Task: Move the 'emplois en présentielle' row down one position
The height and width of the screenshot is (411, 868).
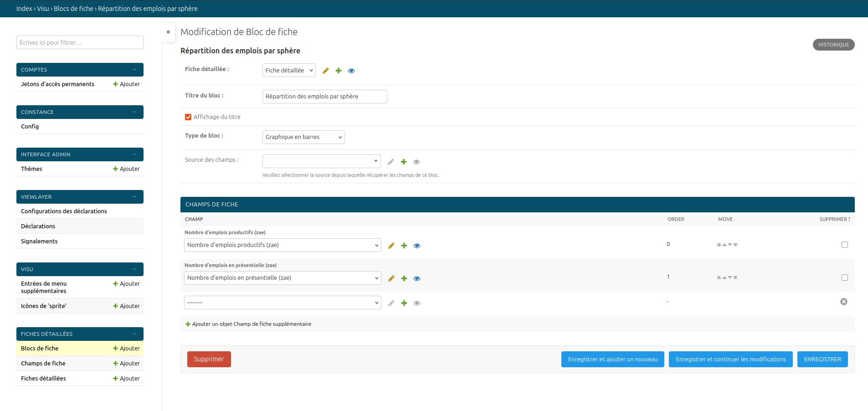Action: click(x=730, y=277)
